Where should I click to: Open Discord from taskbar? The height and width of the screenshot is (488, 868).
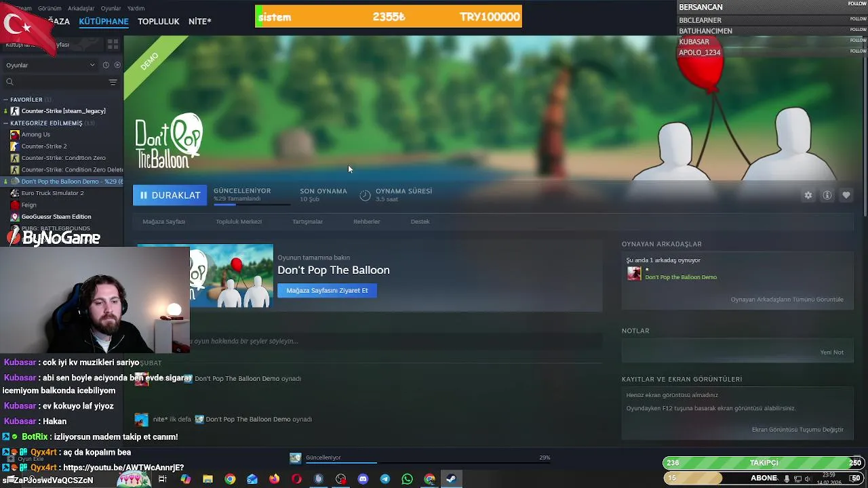[363, 479]
